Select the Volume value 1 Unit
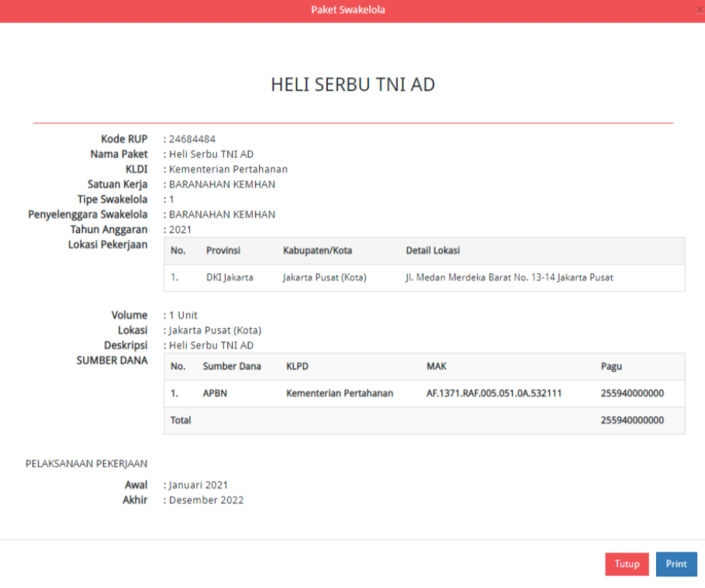705x588 pixels. (184, 315)
